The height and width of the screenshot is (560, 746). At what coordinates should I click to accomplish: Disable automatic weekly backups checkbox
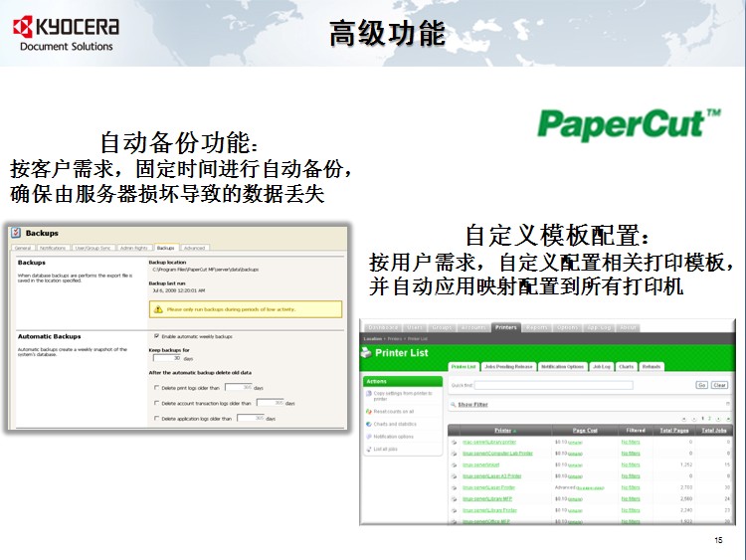pos(156,336)
